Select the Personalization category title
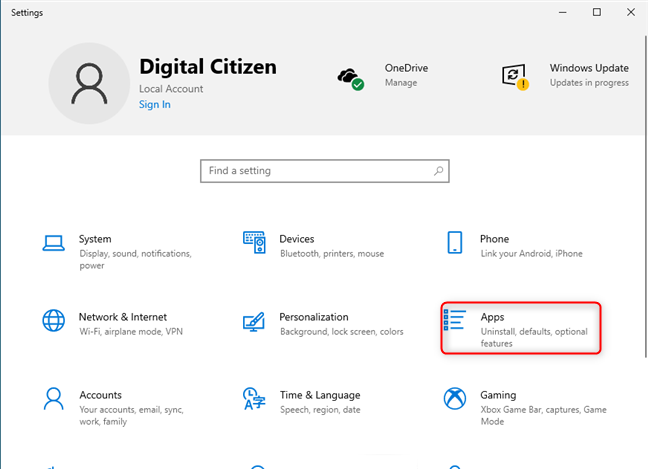Viewport: 648px width, 469px height. (314, 317)
